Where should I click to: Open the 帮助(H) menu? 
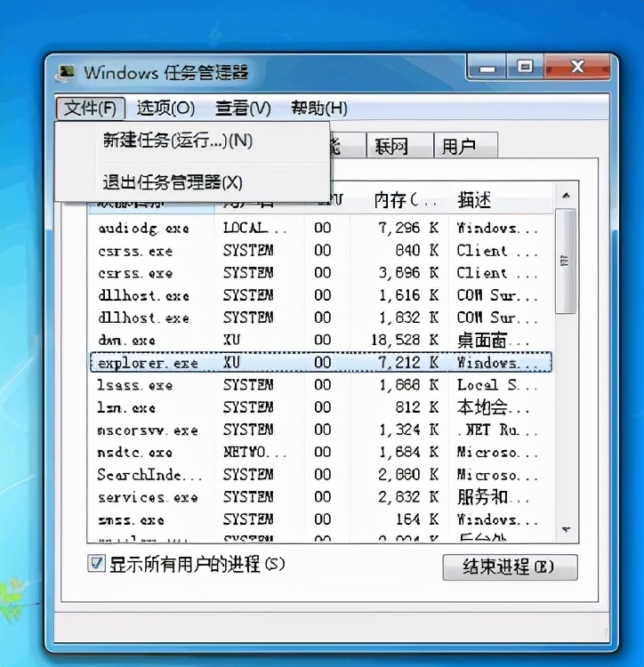319,108
